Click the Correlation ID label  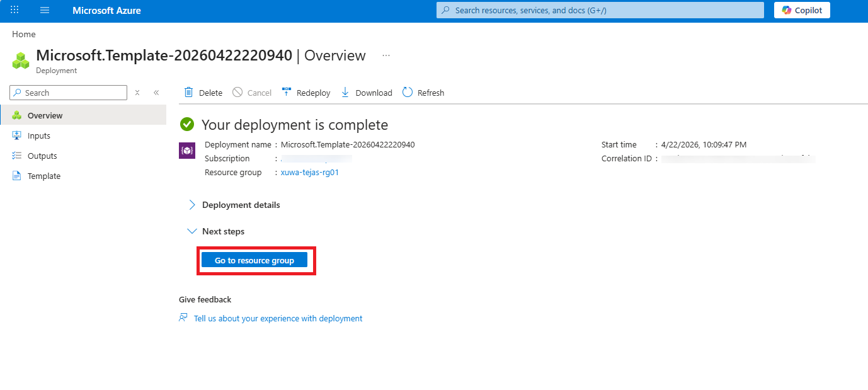pyautogui.click(x=627, y=158)
